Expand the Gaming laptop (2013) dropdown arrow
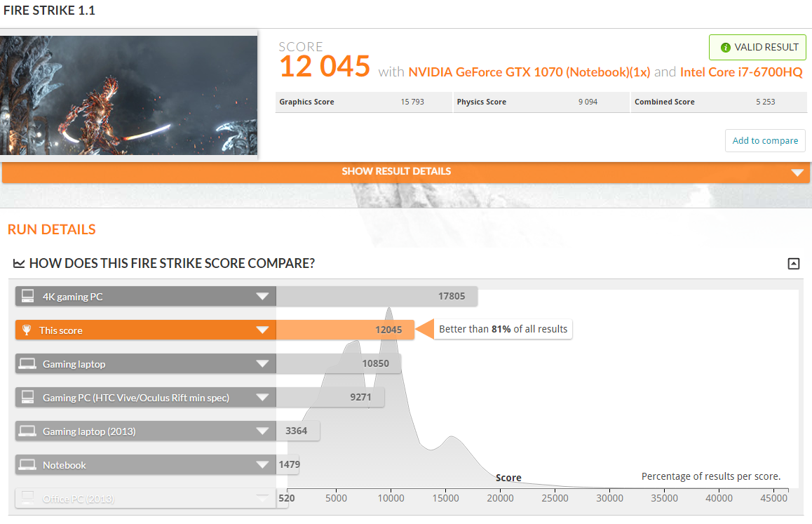The image size is (812, 524). click(262, 431)
